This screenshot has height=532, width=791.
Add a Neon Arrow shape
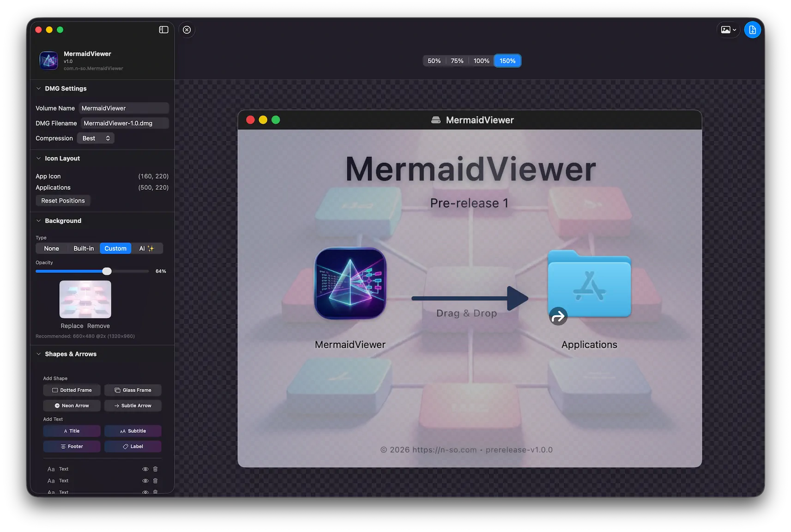(72, 405)
